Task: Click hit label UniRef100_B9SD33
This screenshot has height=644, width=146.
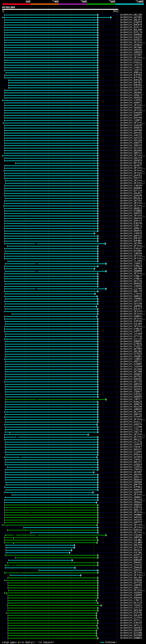Action: click(x=131, y=40)
